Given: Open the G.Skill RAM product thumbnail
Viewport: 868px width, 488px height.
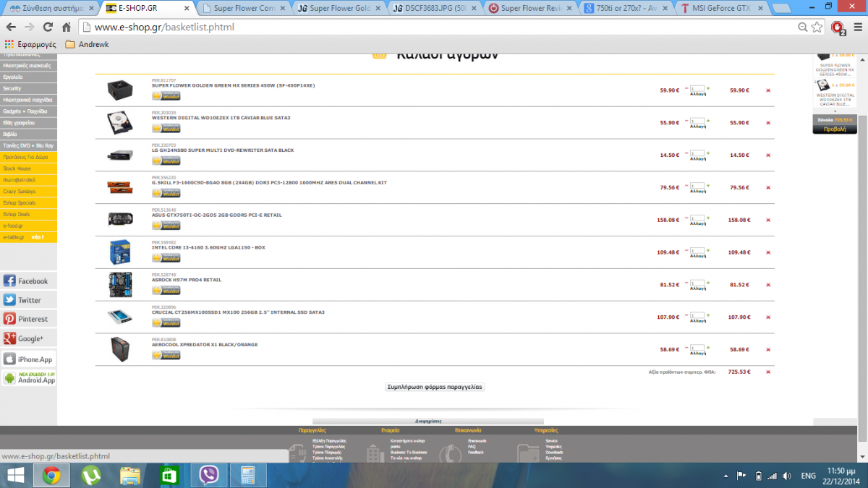Looking at the screenshot, I should click(x=120, y=187).
